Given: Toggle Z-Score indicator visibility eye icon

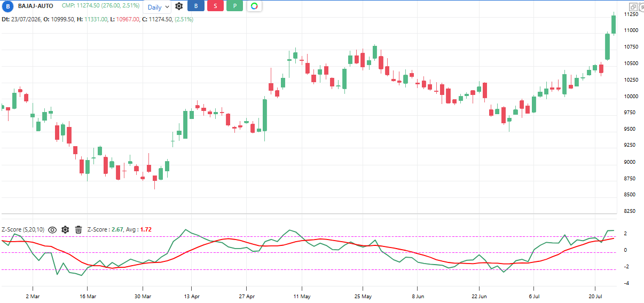Looking at the screenshot, I should [52, 230].
